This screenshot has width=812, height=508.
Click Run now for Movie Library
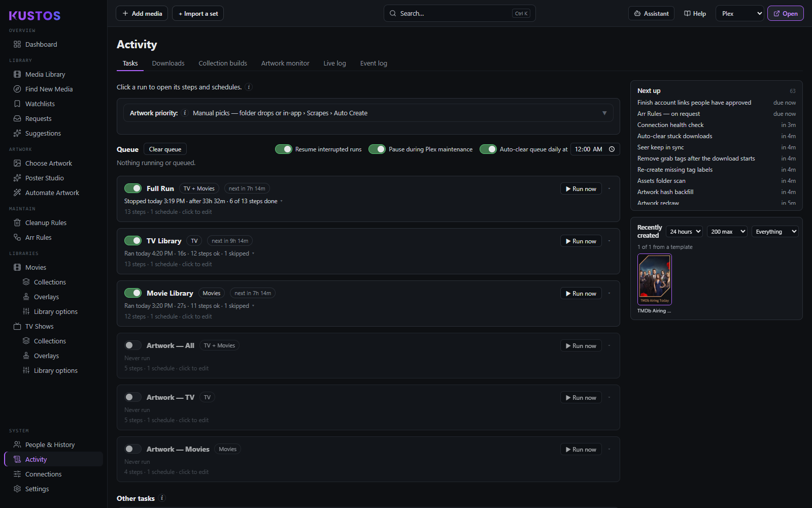click(581, 294)
